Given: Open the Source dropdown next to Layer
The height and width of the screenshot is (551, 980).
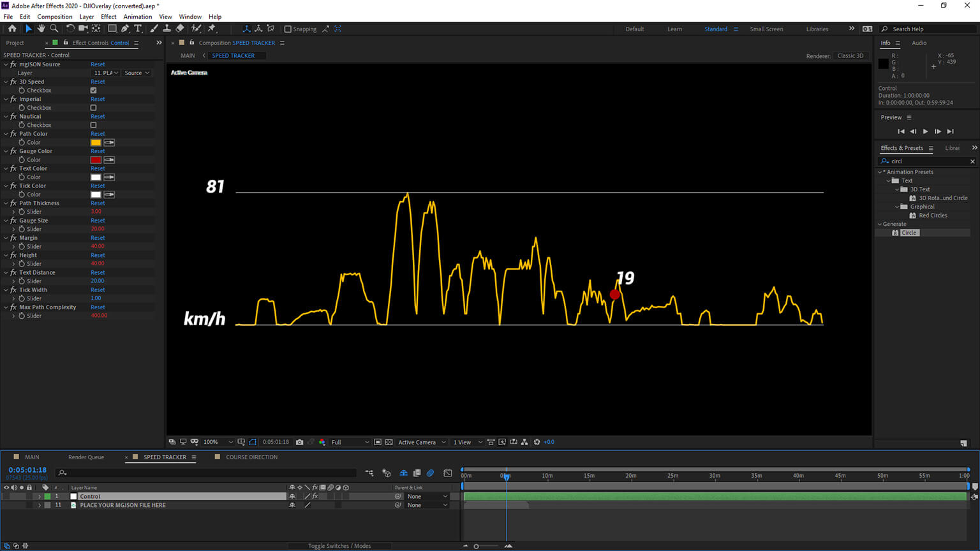Looking at the screenshot, I should pos(137,73).
